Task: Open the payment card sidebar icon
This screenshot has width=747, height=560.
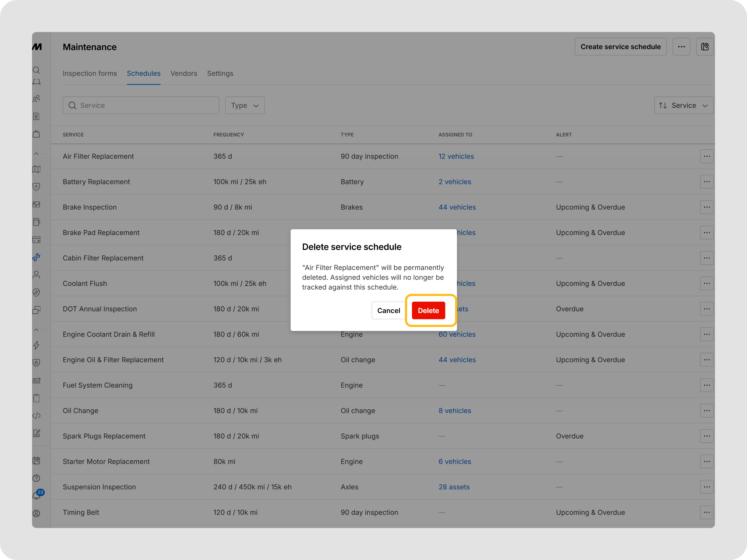Action: click(37, 240)
